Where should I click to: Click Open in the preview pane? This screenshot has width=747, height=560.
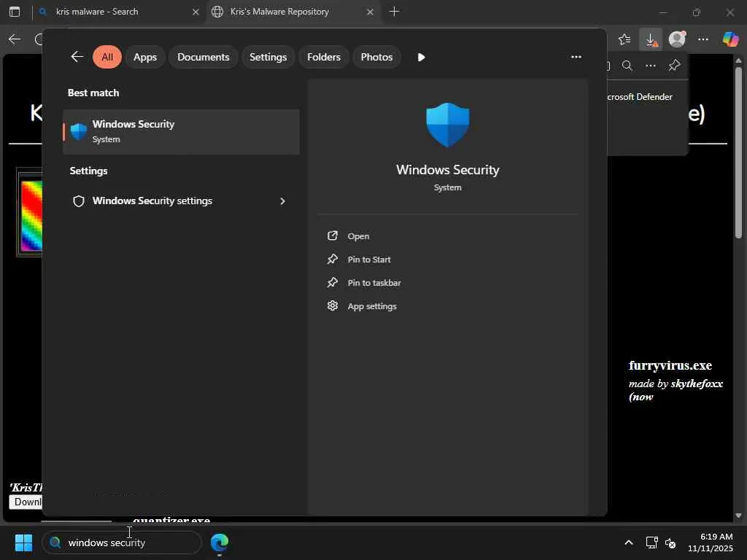357,236
